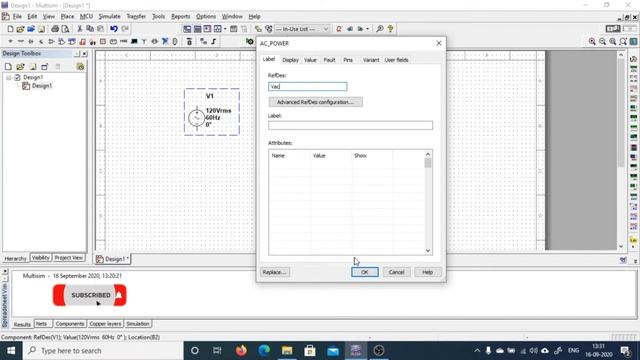The height and width of the screenshot is (360, 640).
Task: Collapse the Design1 root tree node
Action: click(x=9, y=77)
